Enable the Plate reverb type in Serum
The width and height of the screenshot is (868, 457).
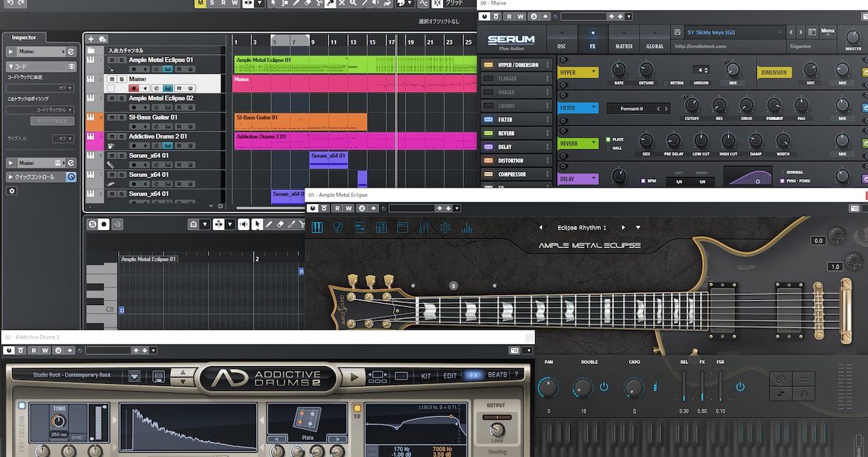tap(608, 139)
